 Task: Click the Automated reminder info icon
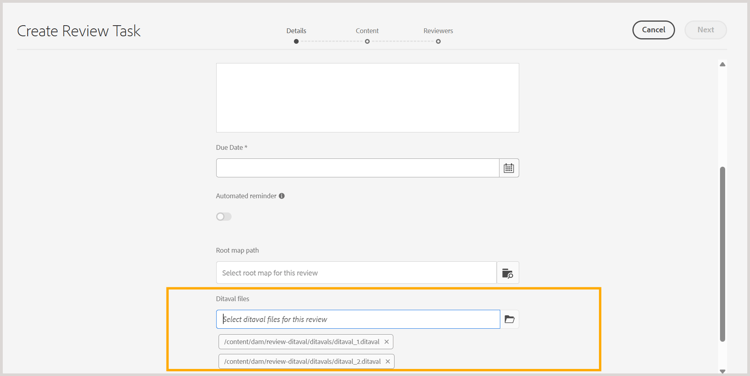click(x=282, y=196)
